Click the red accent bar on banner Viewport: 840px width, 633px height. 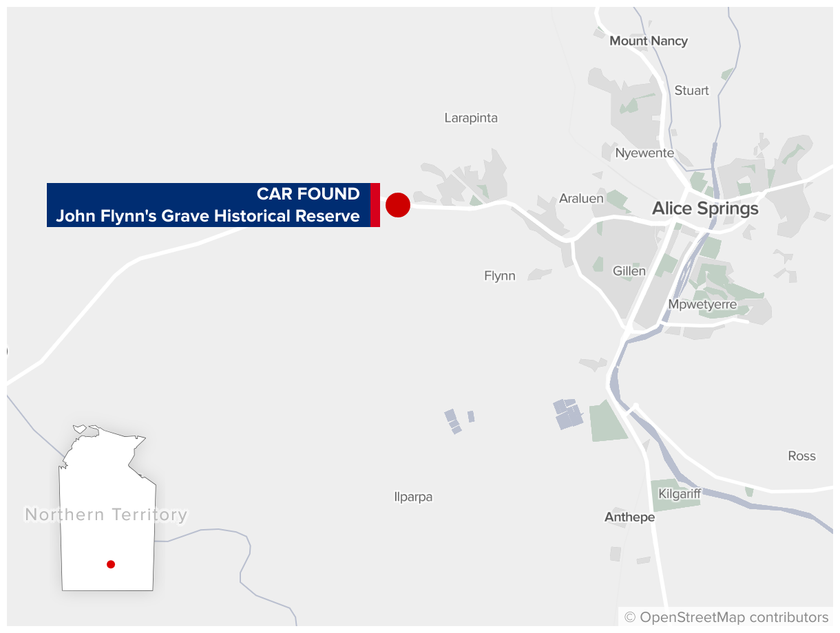point(375,205)
